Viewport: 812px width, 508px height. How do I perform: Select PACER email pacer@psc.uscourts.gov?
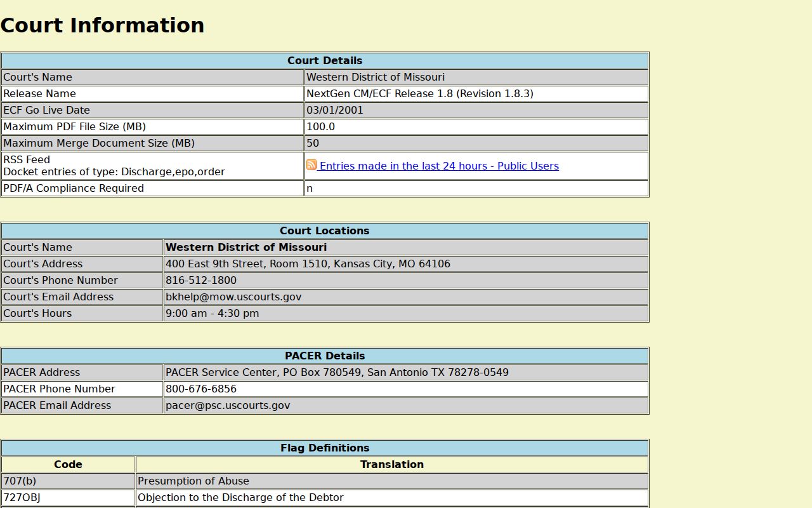pos(228,405)
